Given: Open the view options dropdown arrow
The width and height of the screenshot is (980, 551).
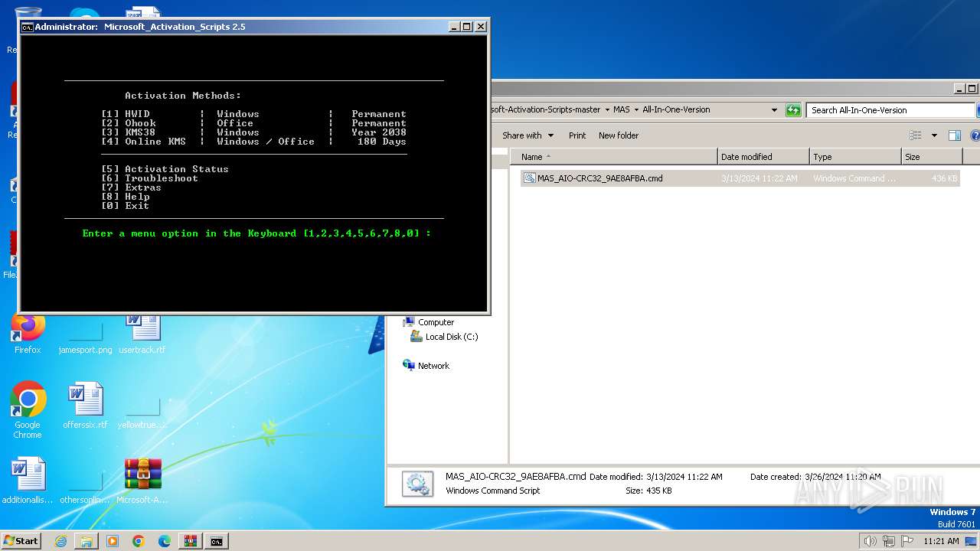Looking at the screenshot, I should coord(934,135).
